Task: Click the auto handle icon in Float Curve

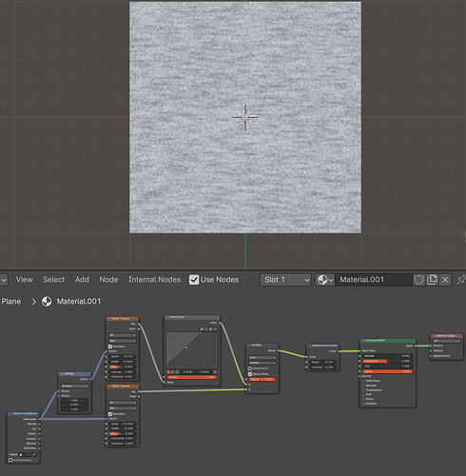Action: click(169, 371)
